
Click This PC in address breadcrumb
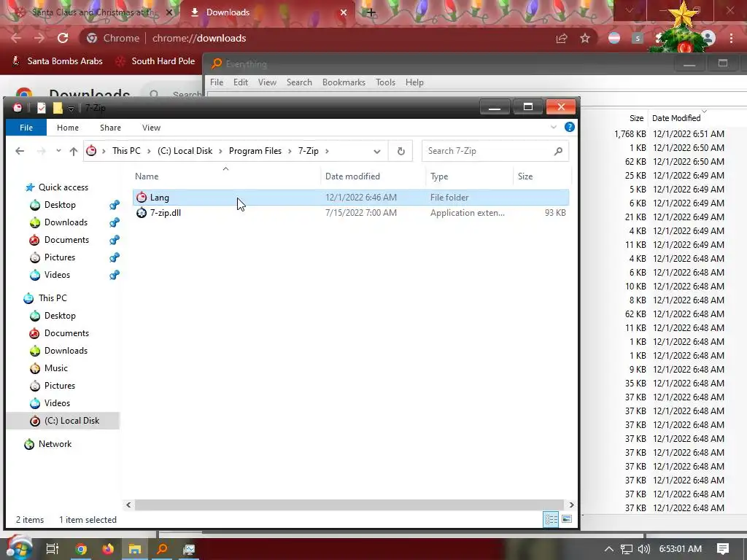[x=126, y=151]
